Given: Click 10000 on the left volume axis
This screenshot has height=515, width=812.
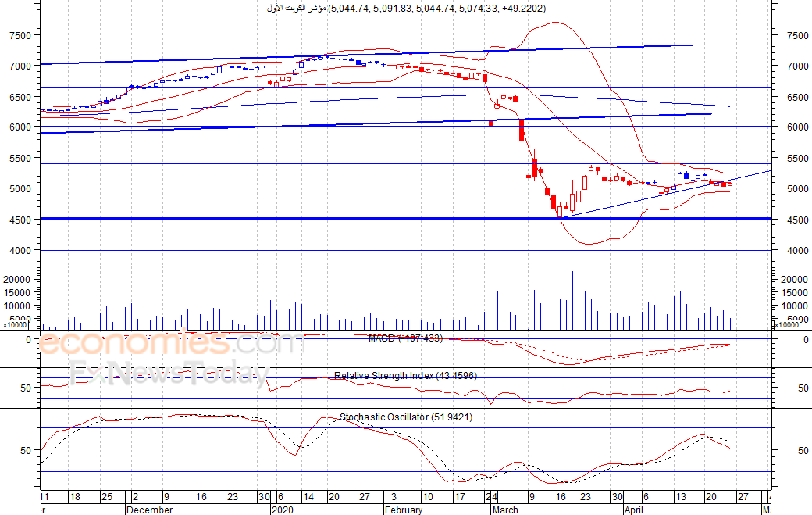Looking at the screenshot, I should (x=18, y=306).
